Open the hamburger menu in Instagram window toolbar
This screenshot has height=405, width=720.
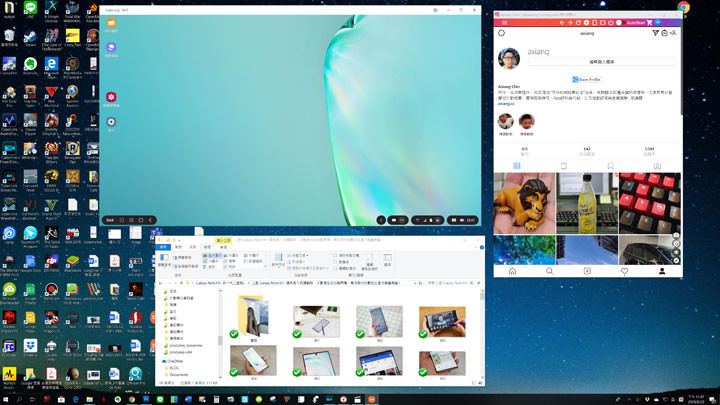(504, 22)
